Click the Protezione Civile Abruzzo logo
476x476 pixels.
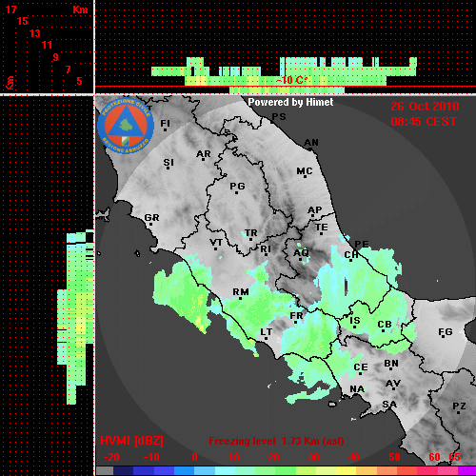(x=126, y=127)
